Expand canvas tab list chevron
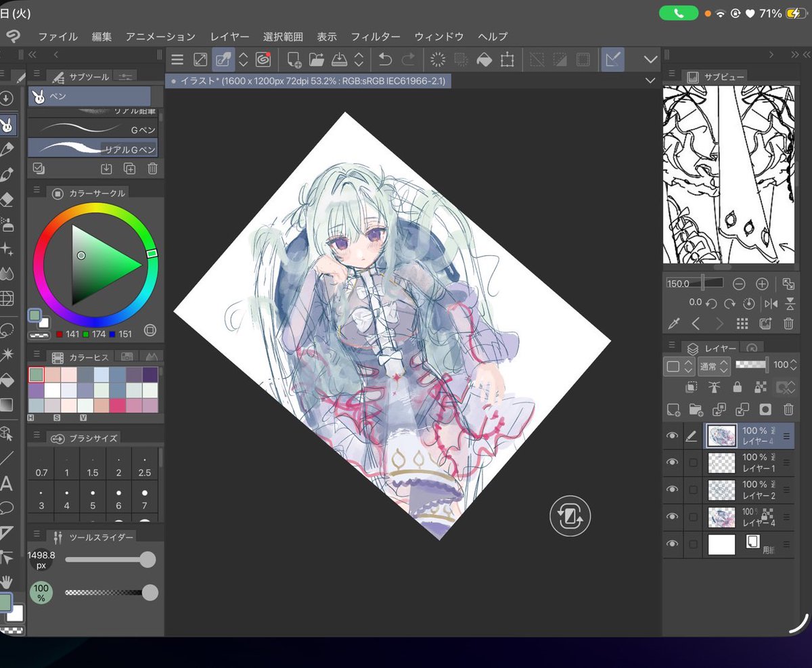The width and height of the screenshot is (812, 668). pyautogui.click(x=650, y=81)
